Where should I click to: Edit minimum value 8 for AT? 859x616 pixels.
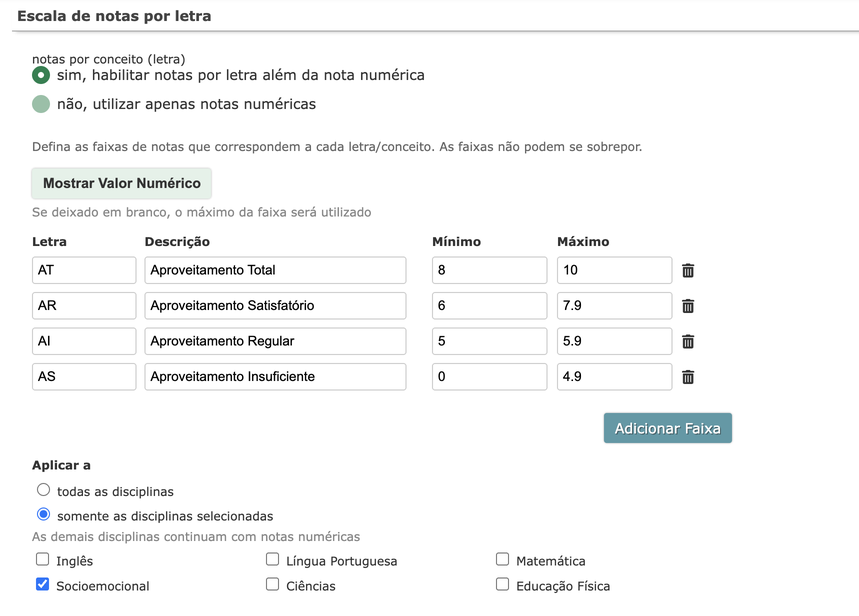[489, 270]
